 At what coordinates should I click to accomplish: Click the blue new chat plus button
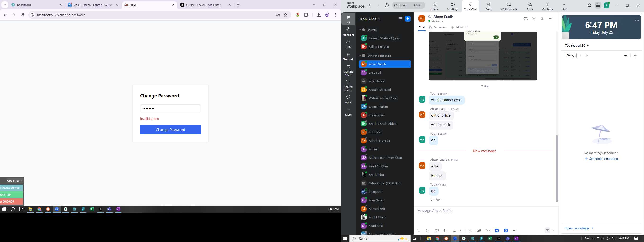click(407, 19)
